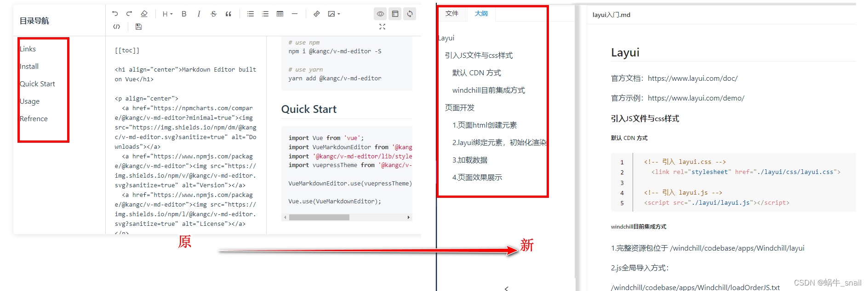Insert an unordered bullet list
Viewport: 868px width, 291px height.
click(x=251, y=14)
